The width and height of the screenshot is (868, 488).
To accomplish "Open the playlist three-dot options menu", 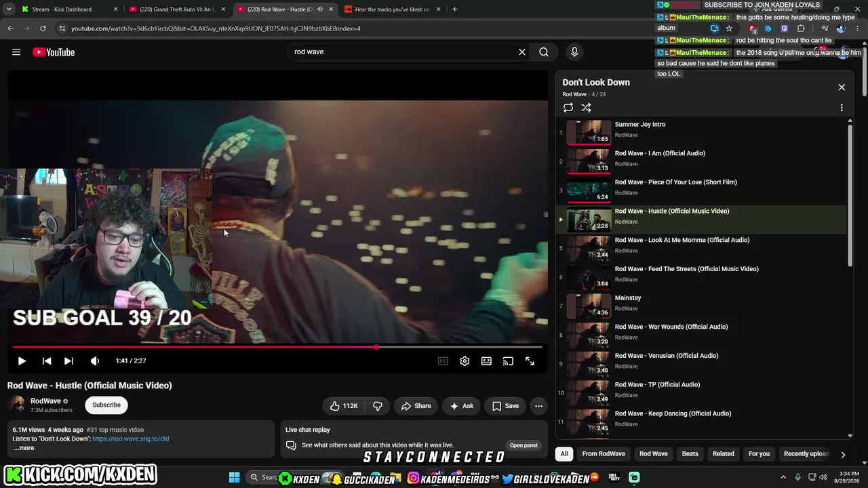I will point(842,108).
